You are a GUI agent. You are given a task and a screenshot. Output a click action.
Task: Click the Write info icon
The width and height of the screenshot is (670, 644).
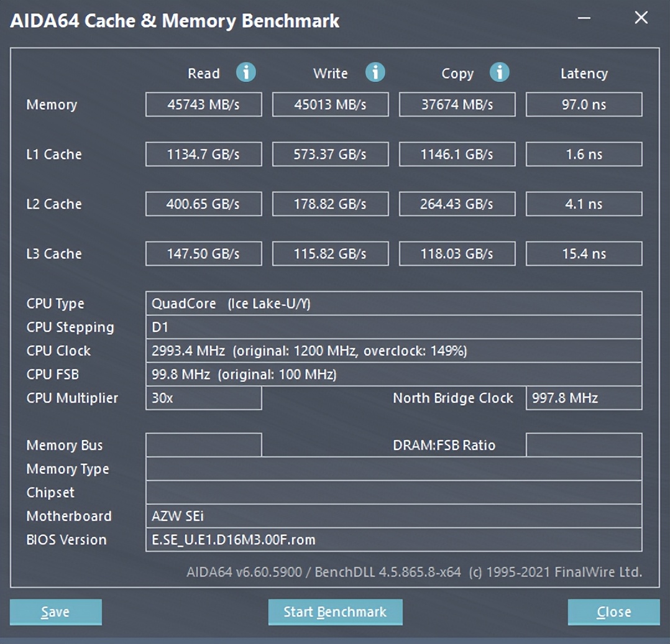tap(375, 73)
